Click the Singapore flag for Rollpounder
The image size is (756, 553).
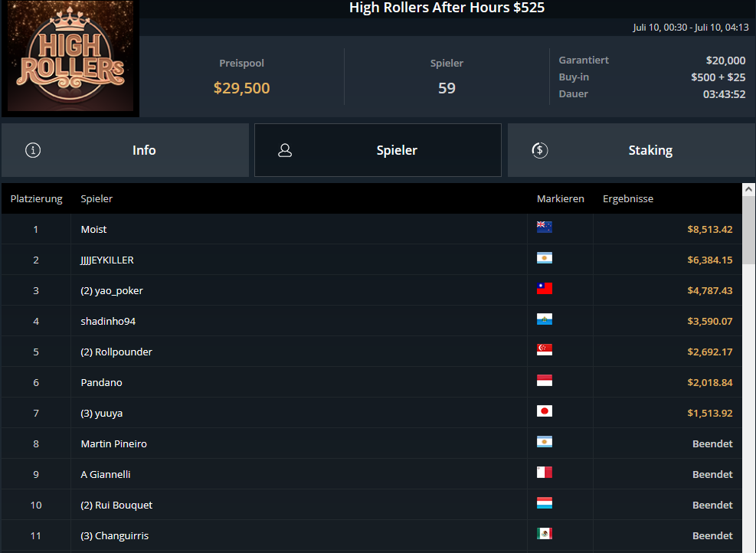545,349
